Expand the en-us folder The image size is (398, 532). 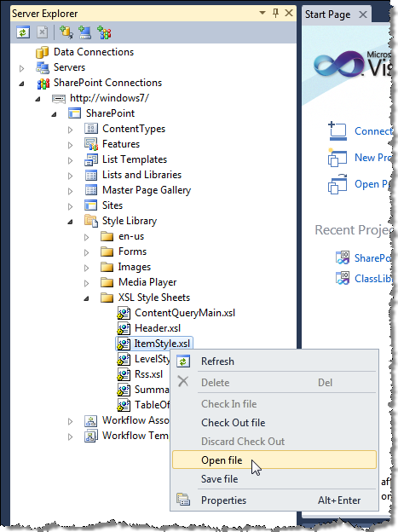[x=87, y=237]
